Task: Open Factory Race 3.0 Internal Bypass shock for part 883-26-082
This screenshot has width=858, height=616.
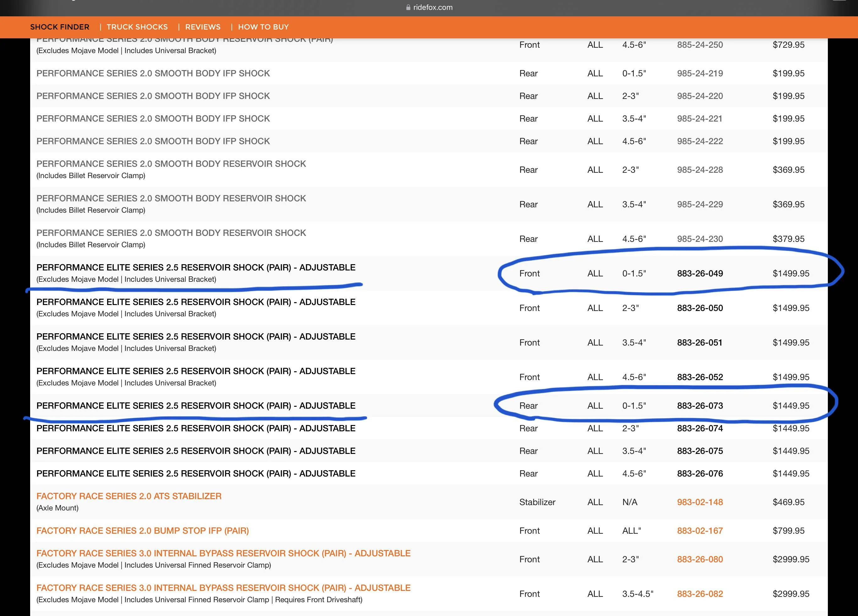Action: pyautogui.click(x=224, y=588)
